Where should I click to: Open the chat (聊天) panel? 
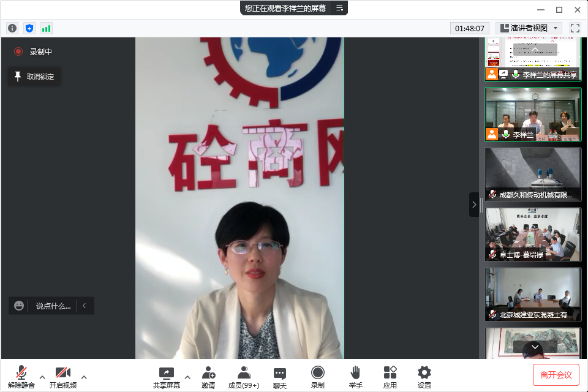point(280,377)
